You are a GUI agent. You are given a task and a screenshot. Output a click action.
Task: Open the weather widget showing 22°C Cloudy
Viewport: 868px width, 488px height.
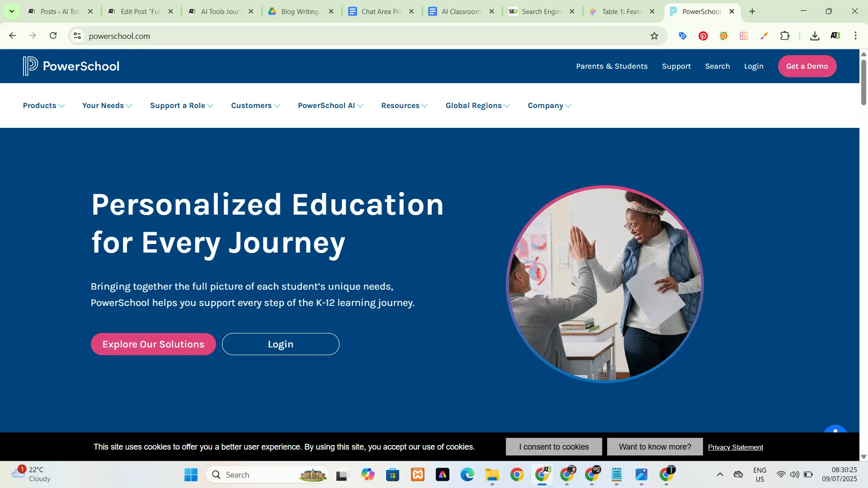(x=31, y=474)
